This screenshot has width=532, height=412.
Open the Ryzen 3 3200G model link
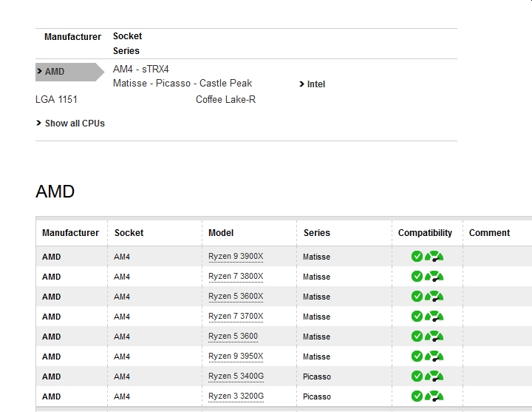[236, 396]
